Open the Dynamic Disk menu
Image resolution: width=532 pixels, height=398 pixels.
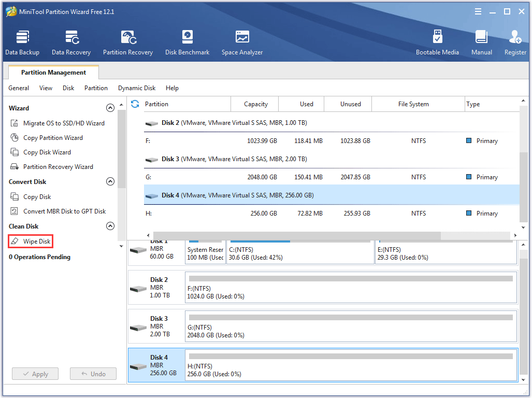click(x=137, y=88)
